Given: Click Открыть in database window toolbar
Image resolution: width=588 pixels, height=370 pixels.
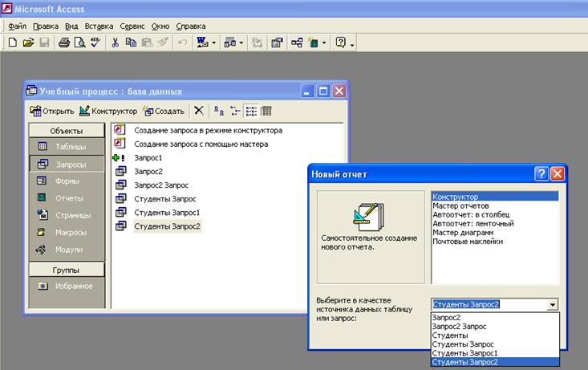Looking at the screenshot, I should pos(52,111).
